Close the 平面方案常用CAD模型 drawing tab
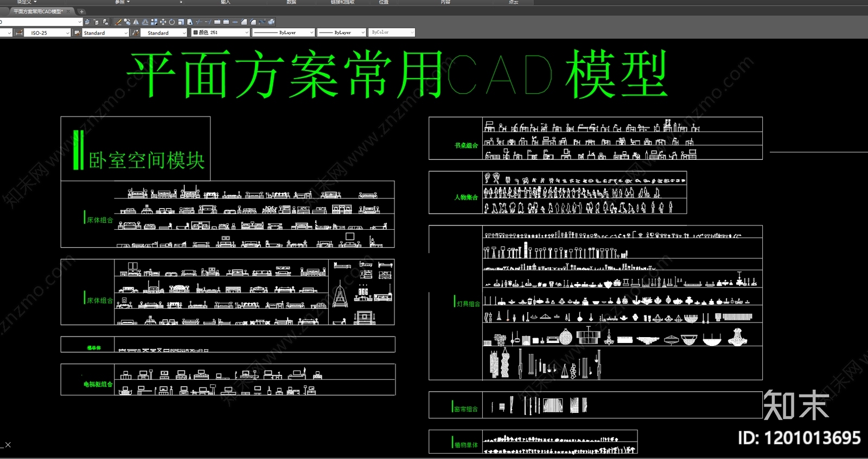 pos(69,11)
